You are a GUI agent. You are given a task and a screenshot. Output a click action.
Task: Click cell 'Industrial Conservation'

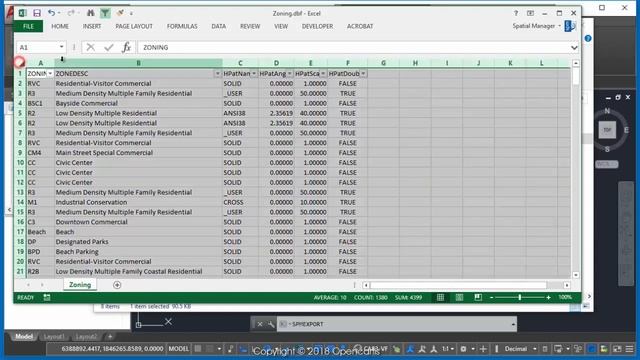point(138,202)
